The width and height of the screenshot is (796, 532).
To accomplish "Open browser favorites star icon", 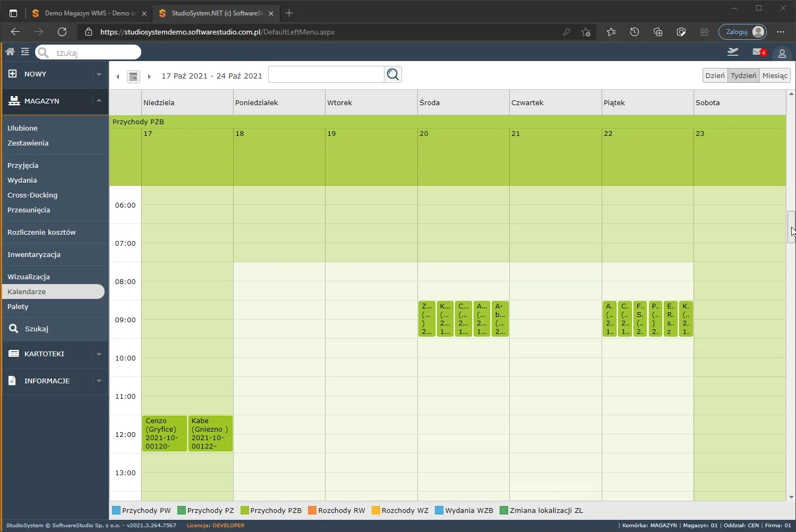I will tap(611, 32).
